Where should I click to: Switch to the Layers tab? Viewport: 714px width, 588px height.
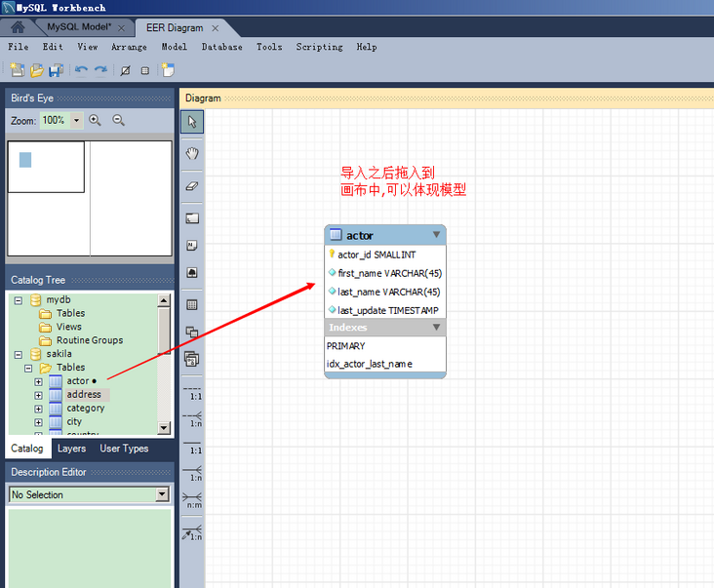coord(71,449)
